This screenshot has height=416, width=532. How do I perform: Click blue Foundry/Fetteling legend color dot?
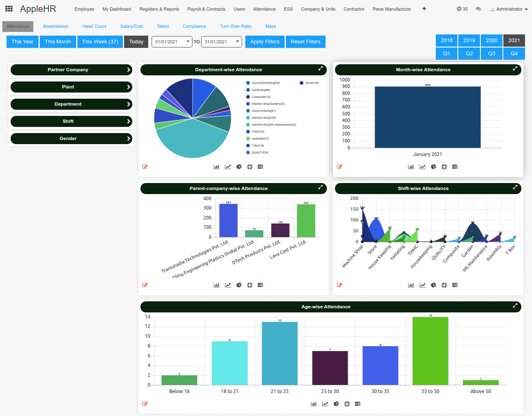point(248,83)
